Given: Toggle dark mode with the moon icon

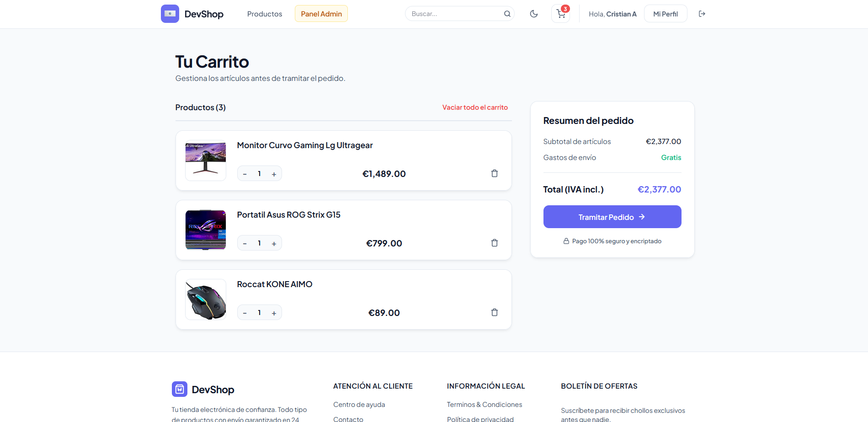Looking at the screenshot, I should tap(534, 14).
